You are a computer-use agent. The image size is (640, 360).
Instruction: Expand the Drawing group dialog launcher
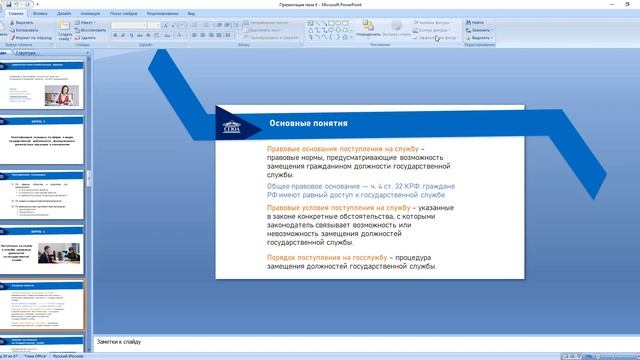click(459, 45)
